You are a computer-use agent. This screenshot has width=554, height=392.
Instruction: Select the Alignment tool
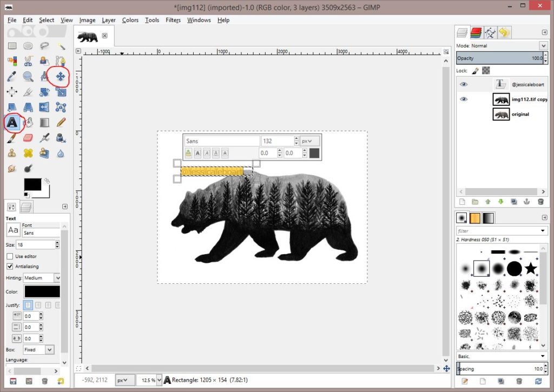pyautogui.click(x=12, y=92)
